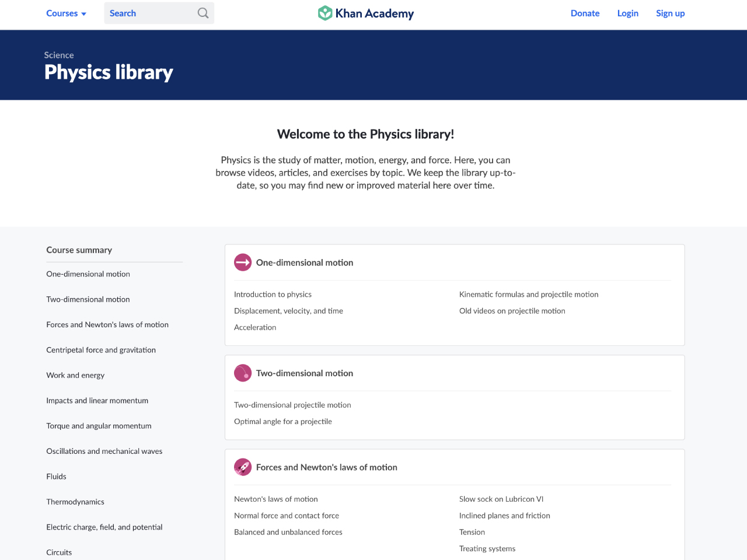
Task: Open Oscillations and mechanical waves
Action: tap(104, 451)
